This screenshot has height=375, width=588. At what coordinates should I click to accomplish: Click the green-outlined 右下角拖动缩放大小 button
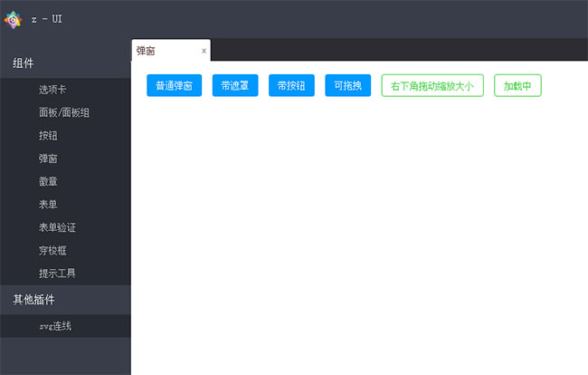pyautogui.click(x=433, y=86)
